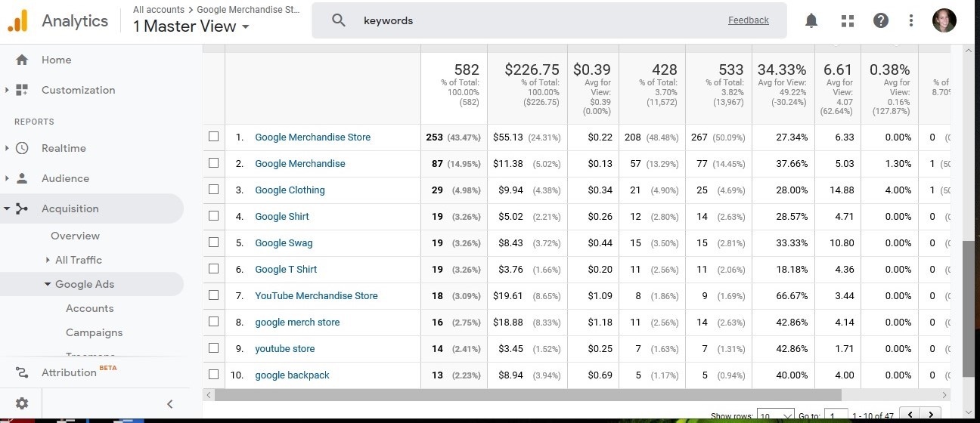Check the Google Swag row checkbox

point(213,242)
